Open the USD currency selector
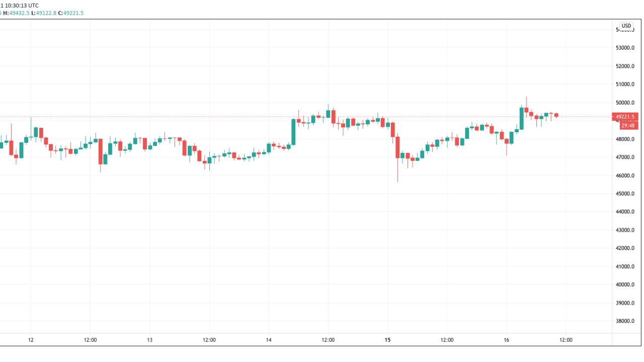 [626, 26]
